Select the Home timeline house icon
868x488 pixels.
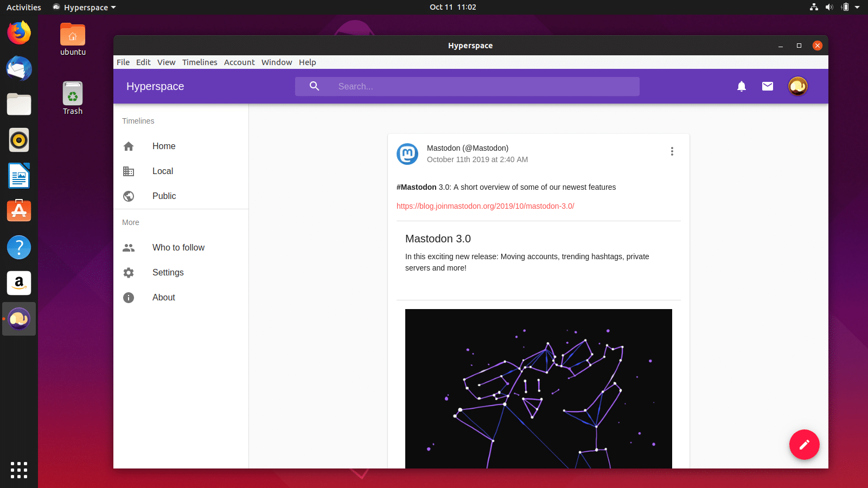[129, 146]
